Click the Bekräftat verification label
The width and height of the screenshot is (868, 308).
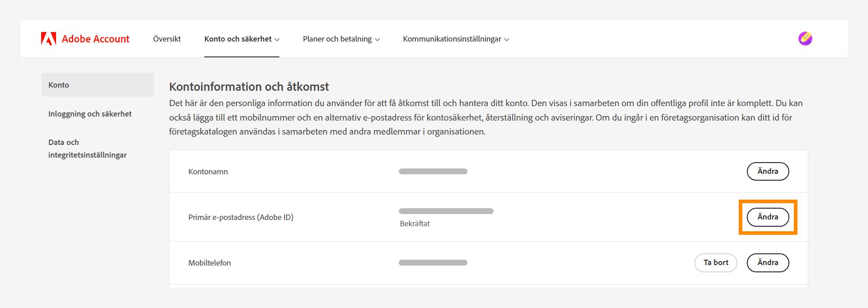(415, 224)
